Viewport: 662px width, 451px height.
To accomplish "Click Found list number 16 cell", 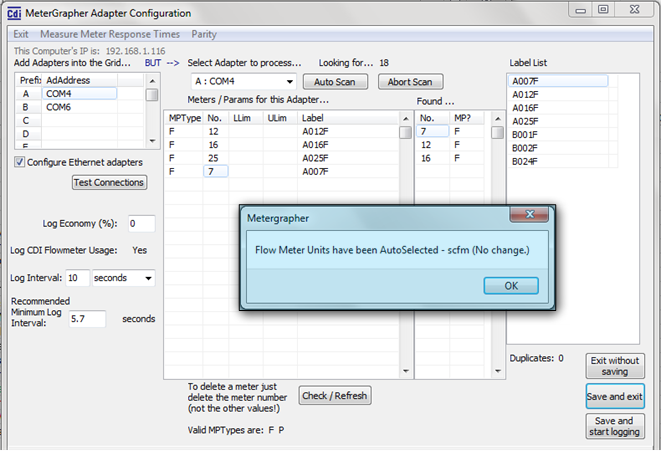I will click(x=433, y=158).
